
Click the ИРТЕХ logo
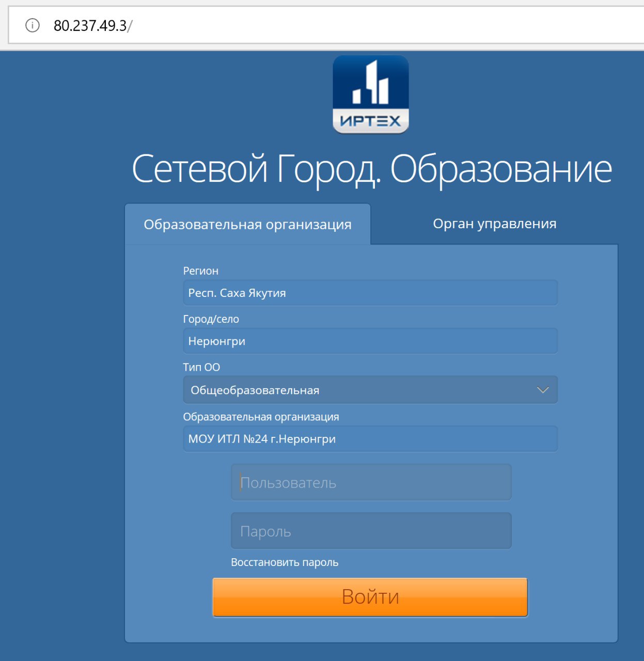371,95
